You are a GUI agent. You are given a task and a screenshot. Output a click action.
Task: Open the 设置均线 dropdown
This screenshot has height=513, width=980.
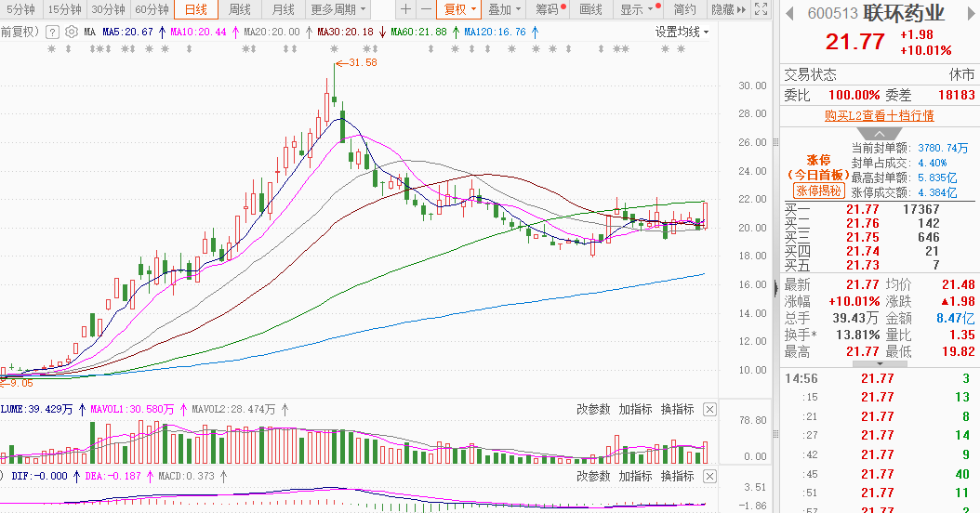[682, 32]
